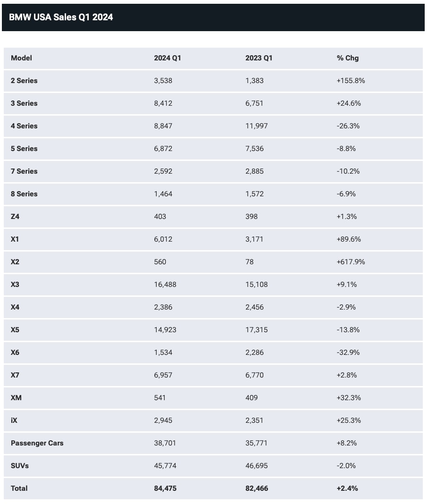The width and height of the screenshot is (428, 504).
Task: Click the Z4 sales value 403
Action: click(x=160, y=217)
